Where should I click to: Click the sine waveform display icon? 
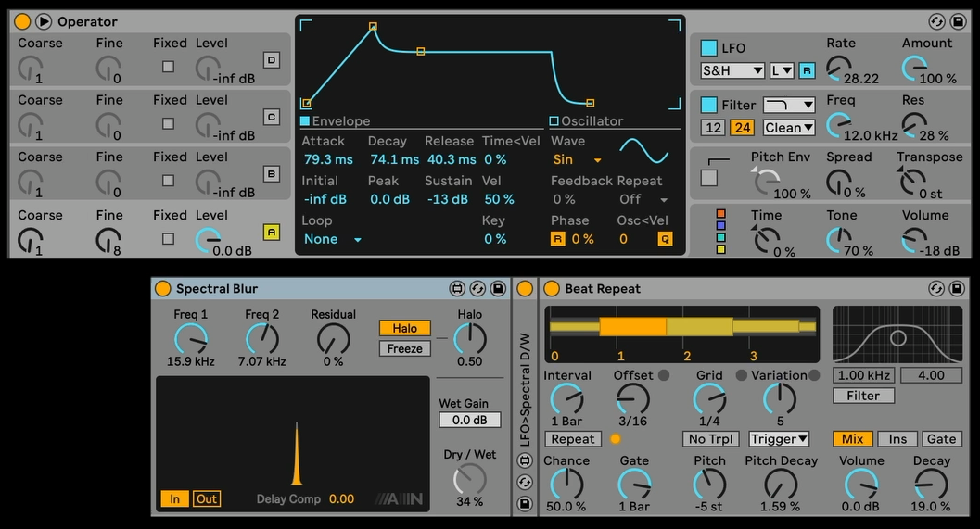643,151
